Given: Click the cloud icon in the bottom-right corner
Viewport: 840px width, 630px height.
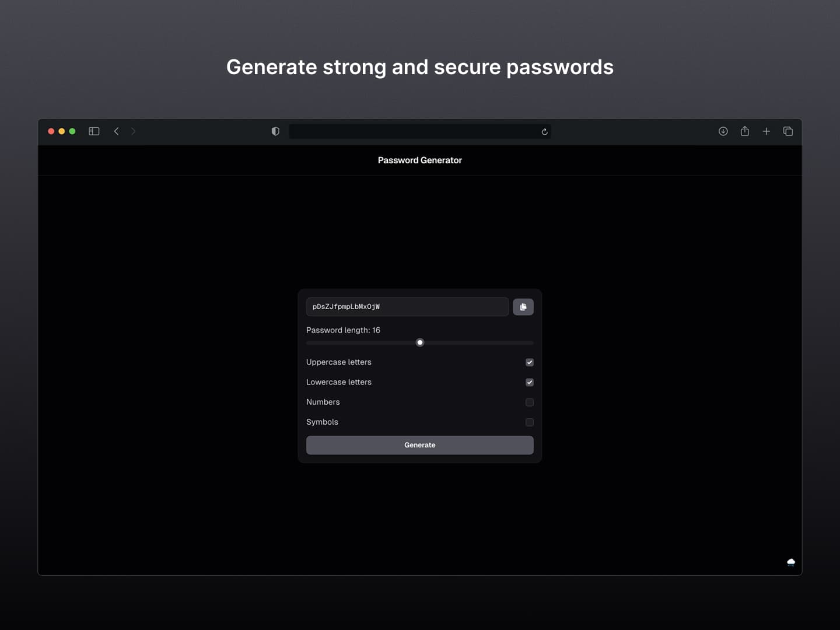Looking at the screenshot, I should pos(790,562).
